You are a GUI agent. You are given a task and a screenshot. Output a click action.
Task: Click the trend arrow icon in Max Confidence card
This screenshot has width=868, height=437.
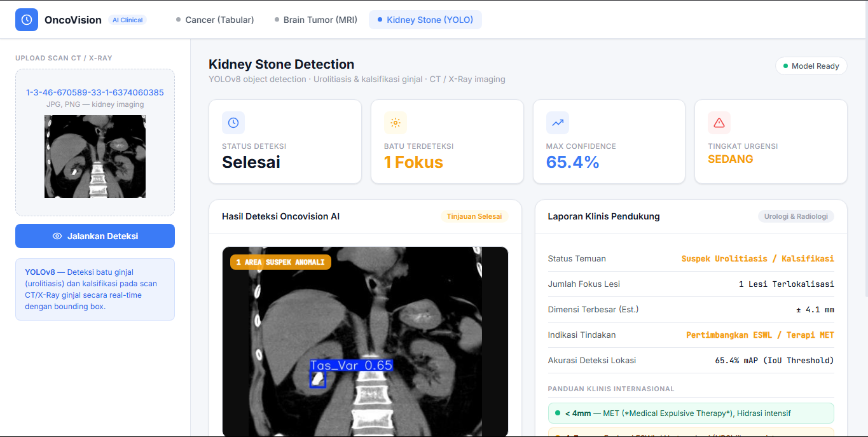558,123
